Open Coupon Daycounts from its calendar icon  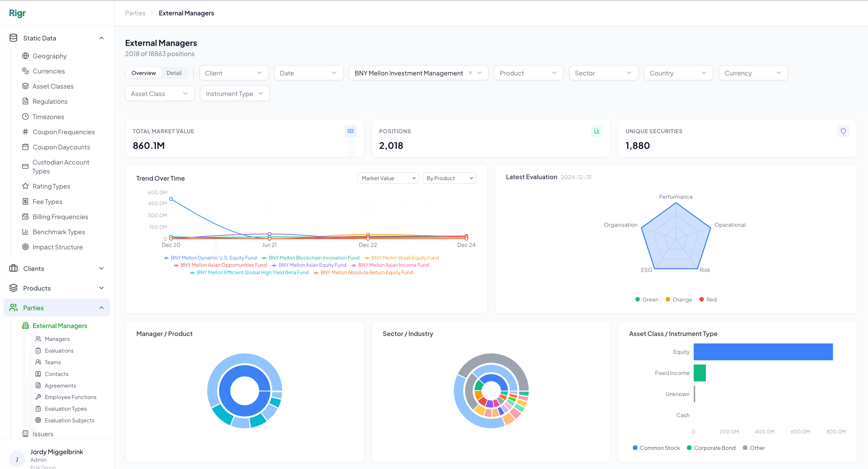25,147
